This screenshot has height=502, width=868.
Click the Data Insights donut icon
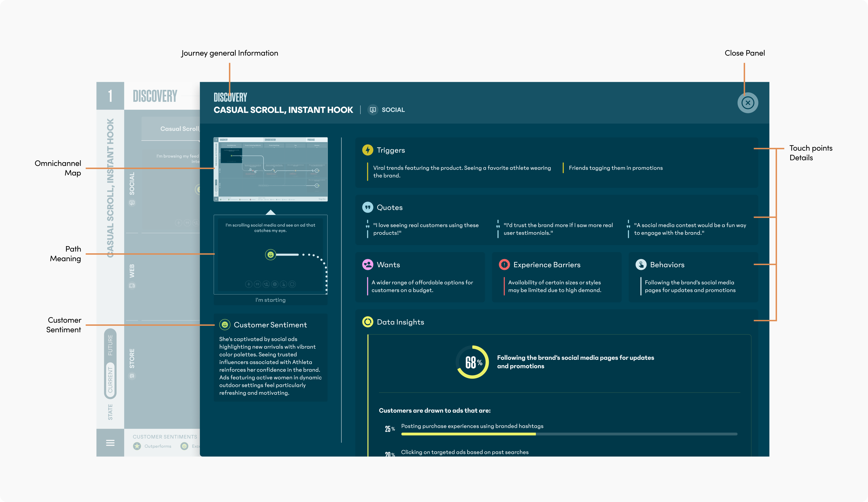tap(367, 322)
